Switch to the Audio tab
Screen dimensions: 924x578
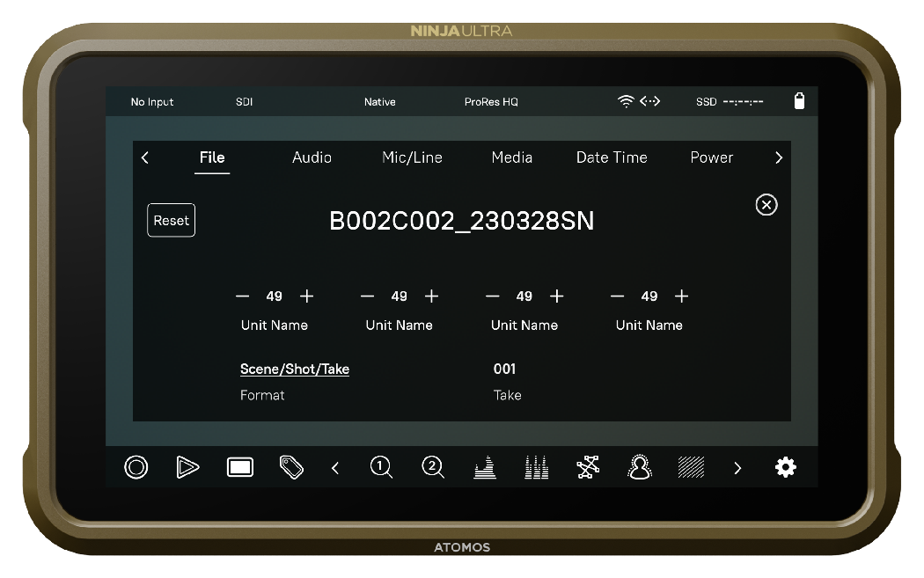click(312, 157)
